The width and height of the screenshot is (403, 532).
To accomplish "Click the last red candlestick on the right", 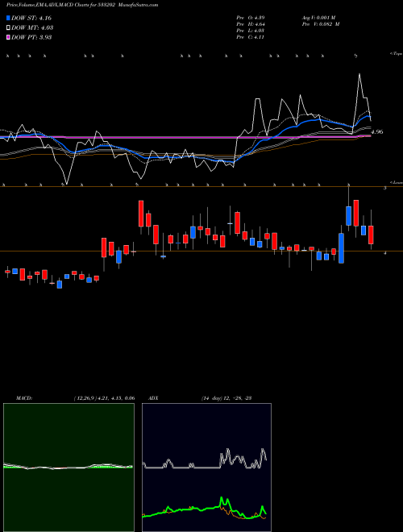I will pyautogui.click(x=371, y=235).
